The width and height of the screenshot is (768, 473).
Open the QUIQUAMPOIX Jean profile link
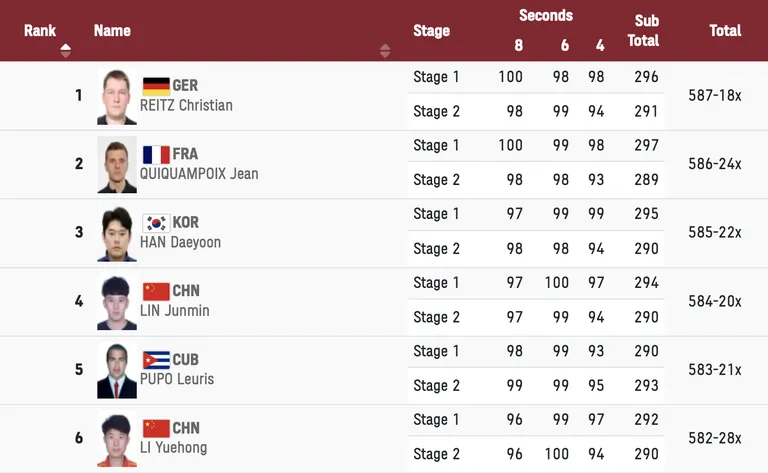[199, 174]
